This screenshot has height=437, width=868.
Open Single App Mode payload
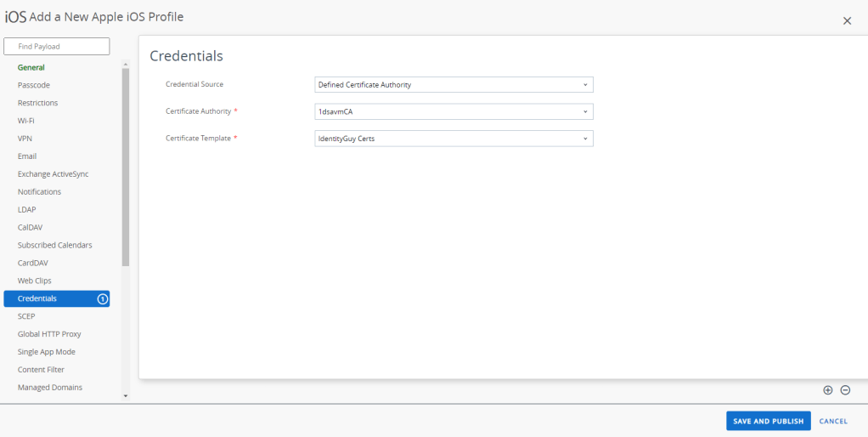(47, 352)
